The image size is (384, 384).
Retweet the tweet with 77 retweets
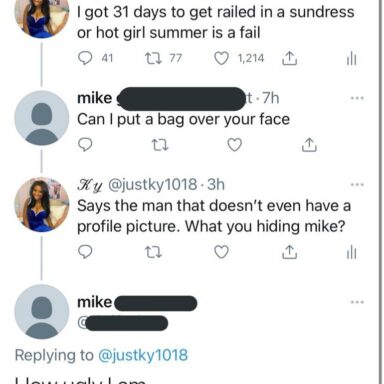pyautogui.click(x=153, y=59)
